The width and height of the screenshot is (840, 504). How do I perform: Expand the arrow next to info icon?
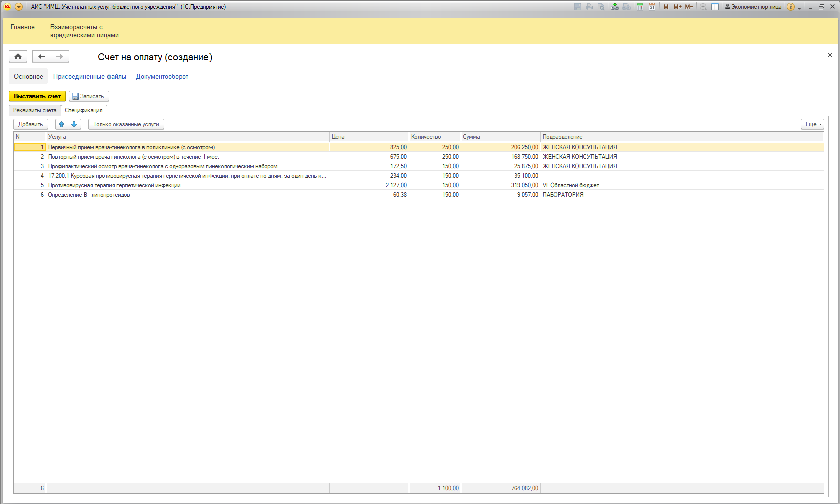point(799,8)
